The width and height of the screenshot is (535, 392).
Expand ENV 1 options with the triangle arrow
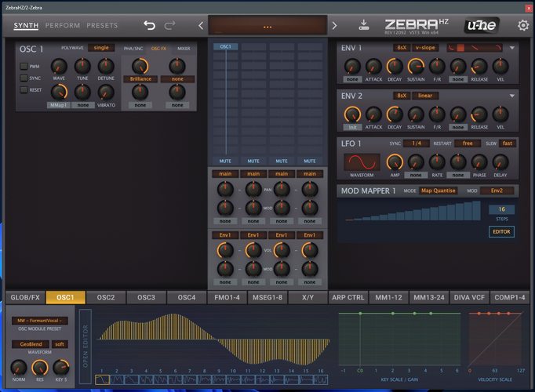512,48
